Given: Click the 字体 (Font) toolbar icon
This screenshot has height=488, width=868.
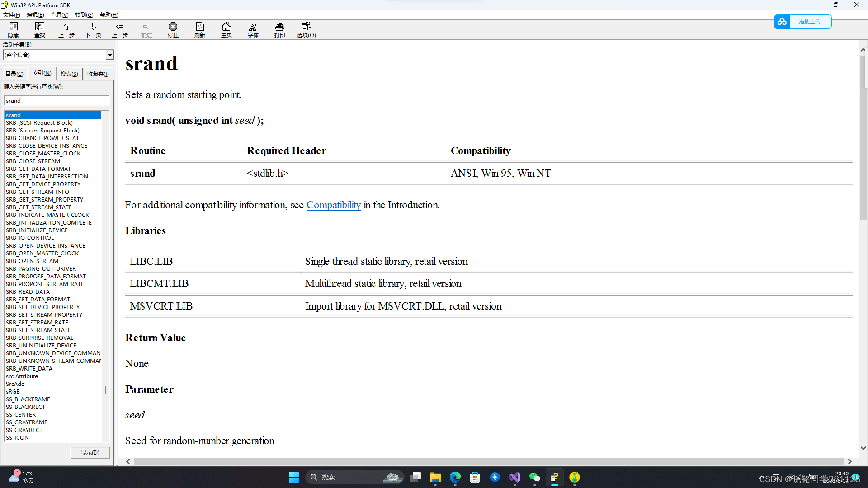Looking at the screenshot, I should click(x=253, y=29).
